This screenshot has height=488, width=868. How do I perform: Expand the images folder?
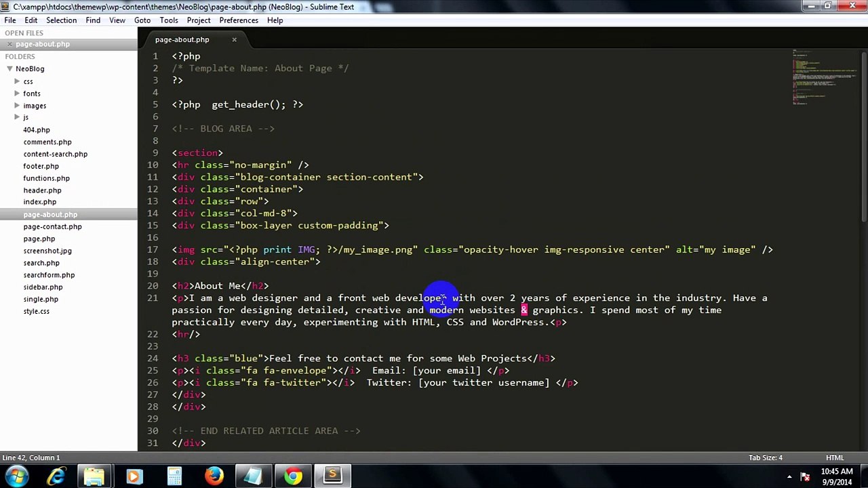point(17,106)
